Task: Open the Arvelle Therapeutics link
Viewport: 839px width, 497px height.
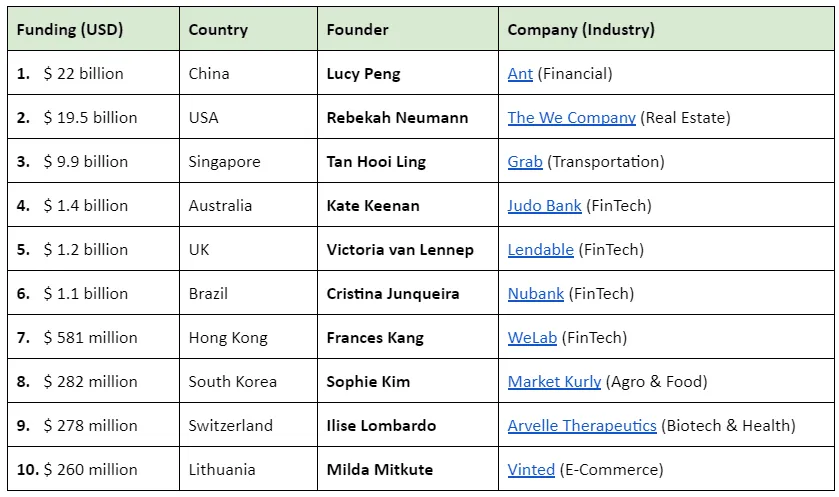Action: (582, 425)
